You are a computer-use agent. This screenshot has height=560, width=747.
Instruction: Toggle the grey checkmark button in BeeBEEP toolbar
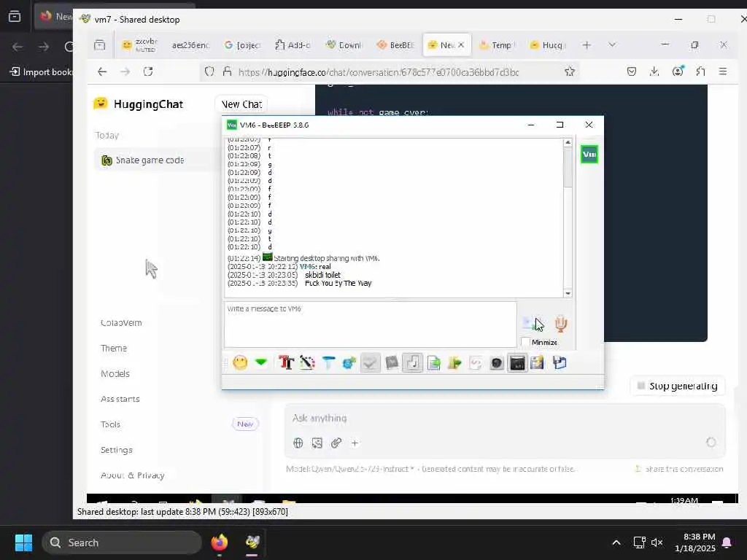pyautogui.click(x=370, y=363)
